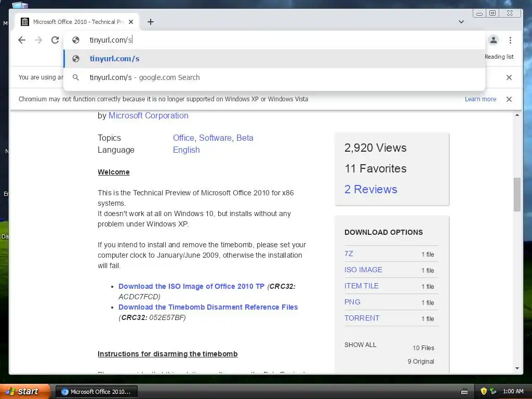Image resolution: width=532 pixels, height=399 pixels.
Task: Reload the current page
Action: [x=55, y=40]
